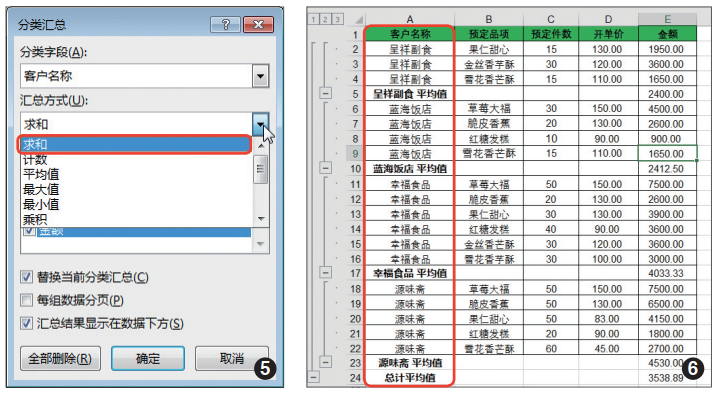Click the quantity cell 40 in row 14
The width and height of the screenshot is (719, 397).
coord(551,229)
